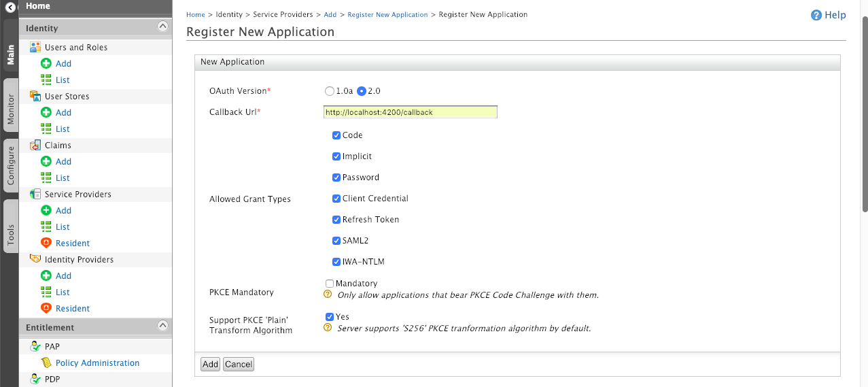Click the List icon under Claims
Screen dimensions: 868x387
46,178
